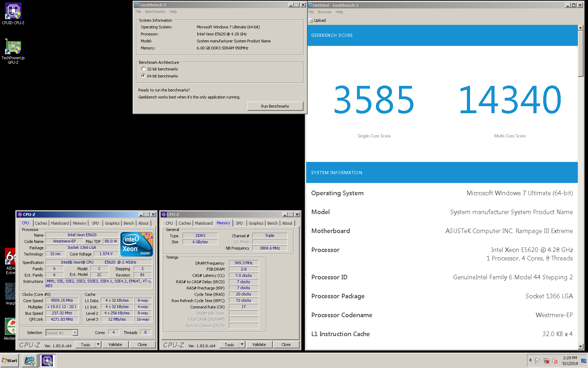Switch to About tab in left CPU-Z

(x=143, y=223)
